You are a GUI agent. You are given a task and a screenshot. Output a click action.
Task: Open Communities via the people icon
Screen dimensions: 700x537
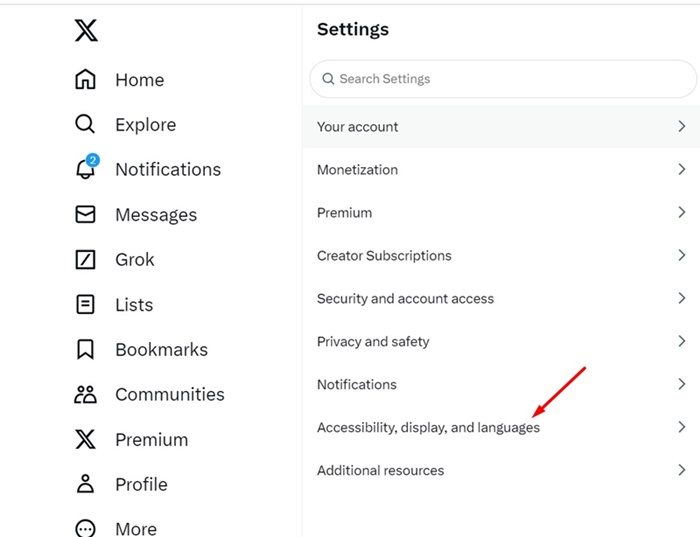[x=85, y=395]
